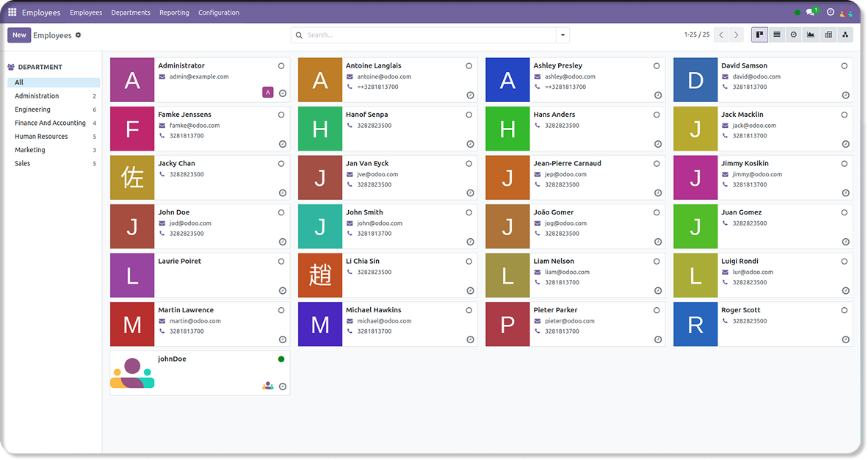Open user account menu avatar
The image size is (868, 460).
pos(847,12)
